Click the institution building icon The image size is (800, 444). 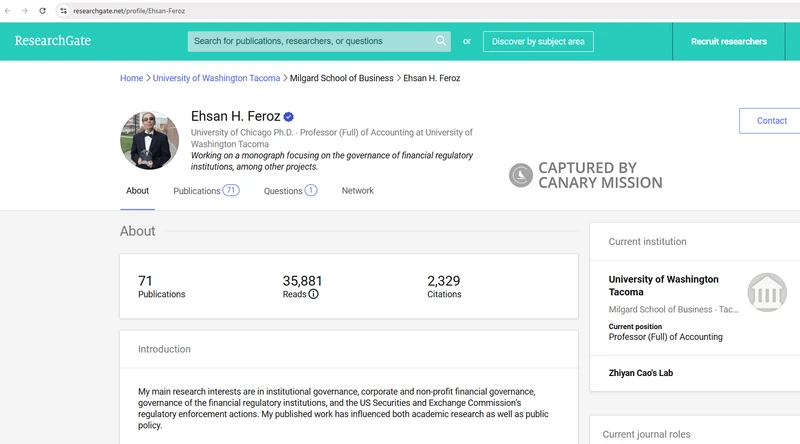pos(767,292)
